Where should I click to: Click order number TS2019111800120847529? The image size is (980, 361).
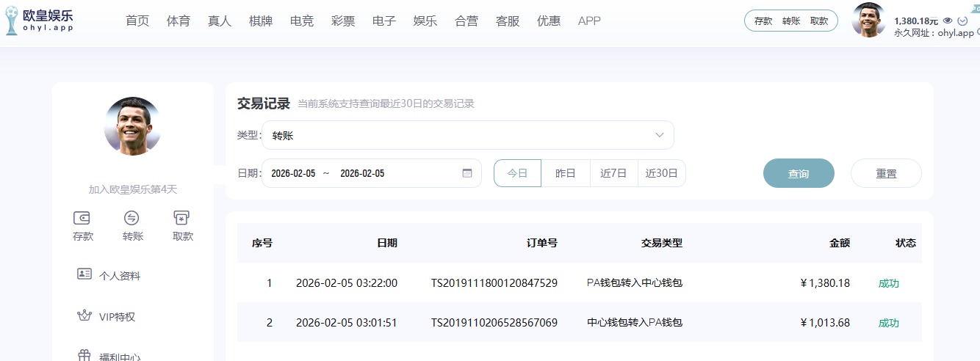[494, 282]
